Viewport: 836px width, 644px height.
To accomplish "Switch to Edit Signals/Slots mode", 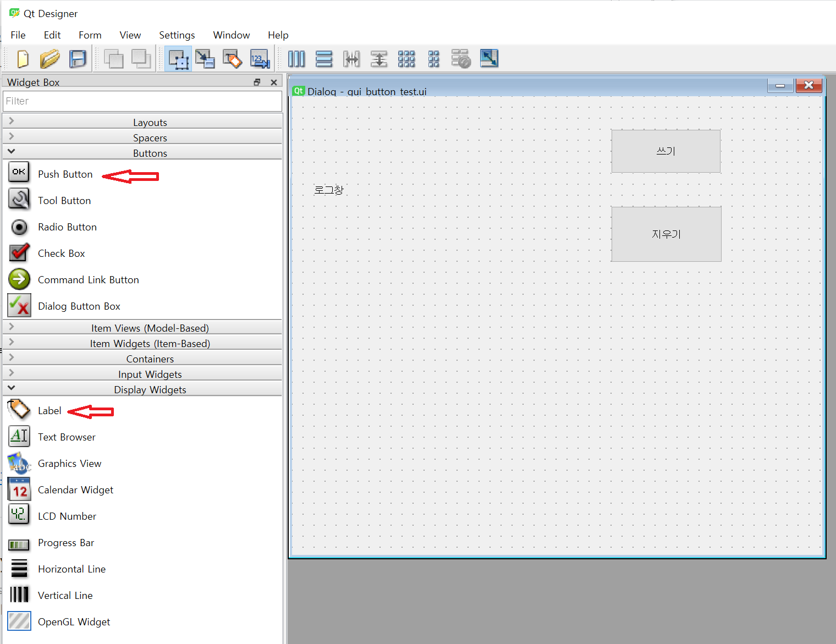I will [205, 59].
